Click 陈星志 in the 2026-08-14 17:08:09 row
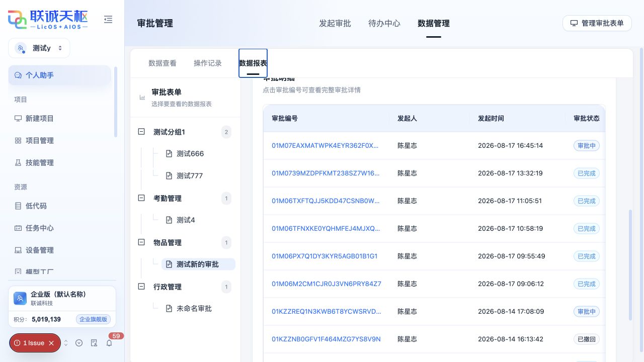The height and width of the screenshot is (362, 644). coord(407,312)
